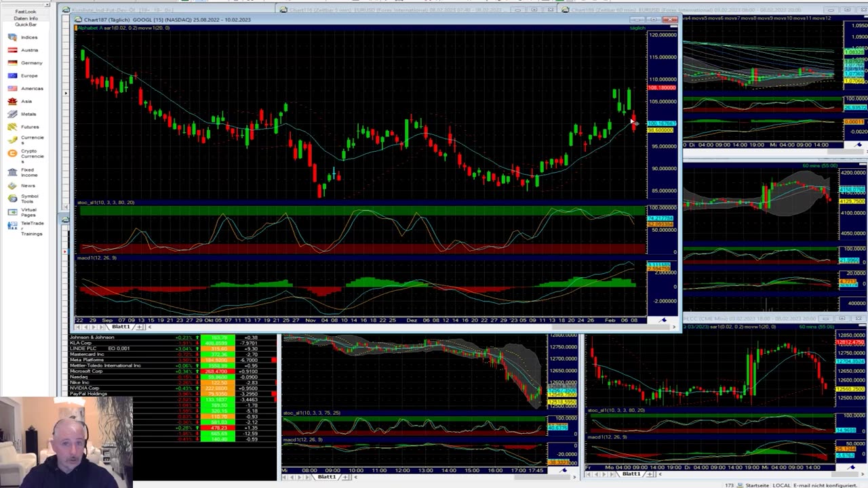Go to first sheet in GOOGL chart
The image size is (868, 488).
tap(79, 327)
